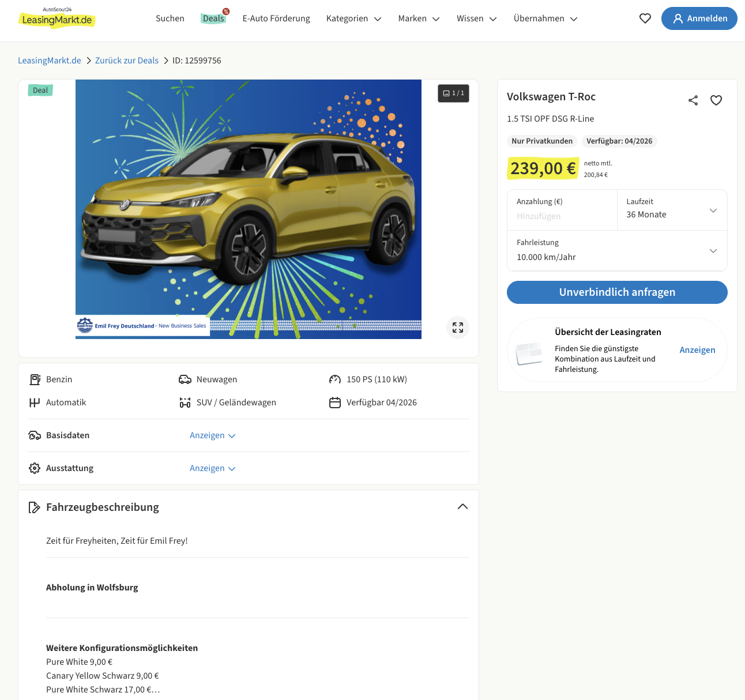745x700 pixels.
Task: Open the wishlist heart in top navigation
Action: click(645, 18)
